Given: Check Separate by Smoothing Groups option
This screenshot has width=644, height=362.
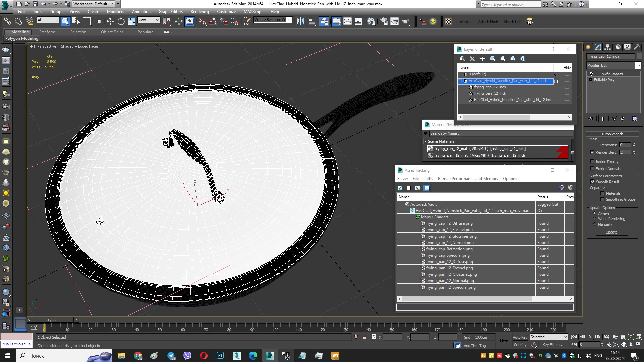Looking at the screenshot, I should (603, 199).
